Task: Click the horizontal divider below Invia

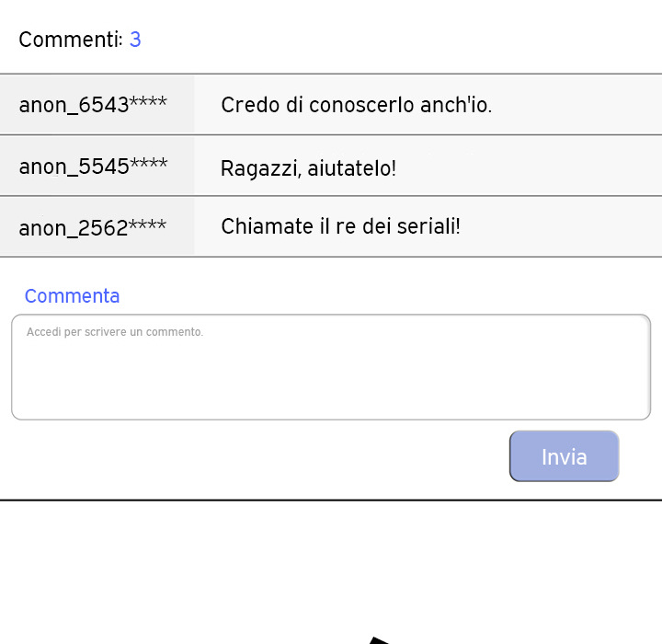Action: tap(331, 500)
